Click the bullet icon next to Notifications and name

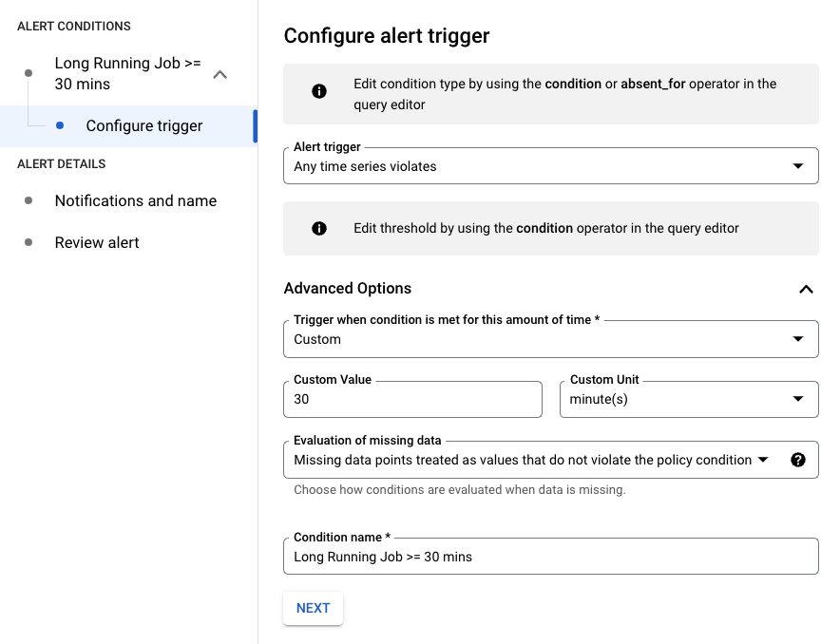(x=29, y=200)
